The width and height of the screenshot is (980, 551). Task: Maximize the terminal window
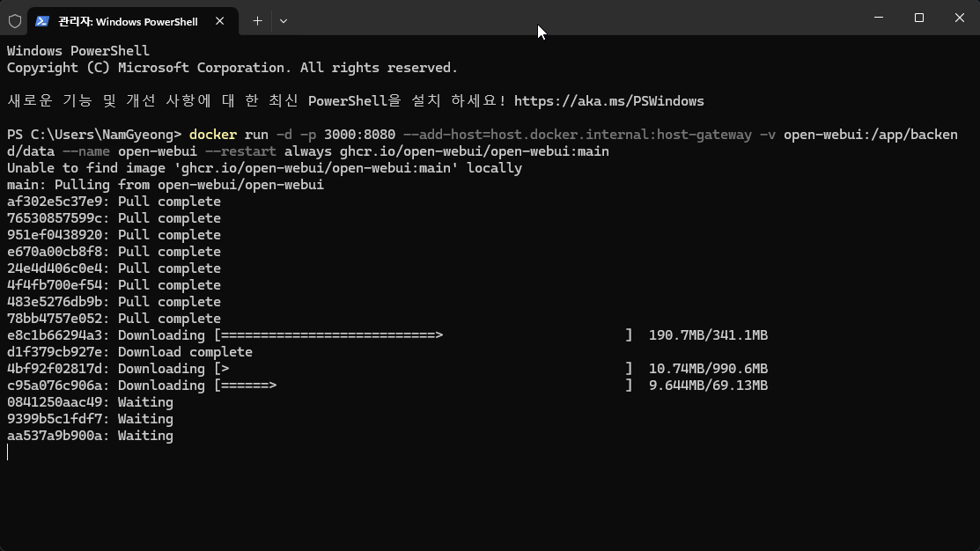pos(917,18)
